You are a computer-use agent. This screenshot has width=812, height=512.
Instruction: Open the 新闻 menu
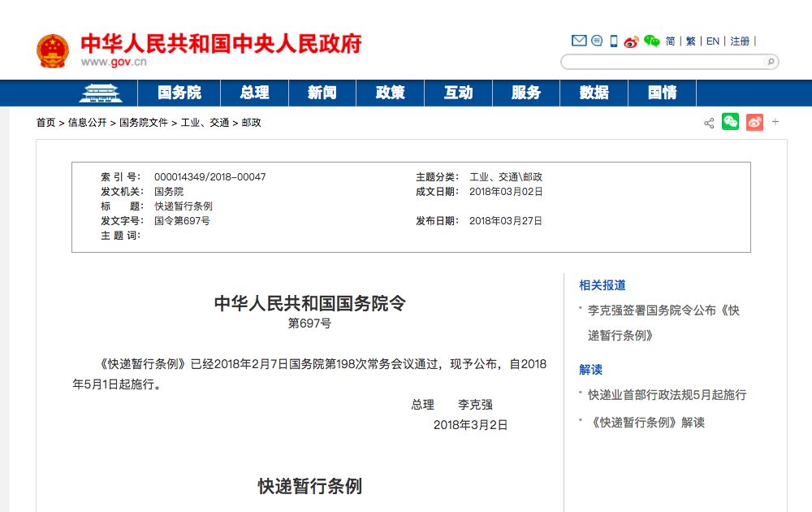tap(322, 93)
